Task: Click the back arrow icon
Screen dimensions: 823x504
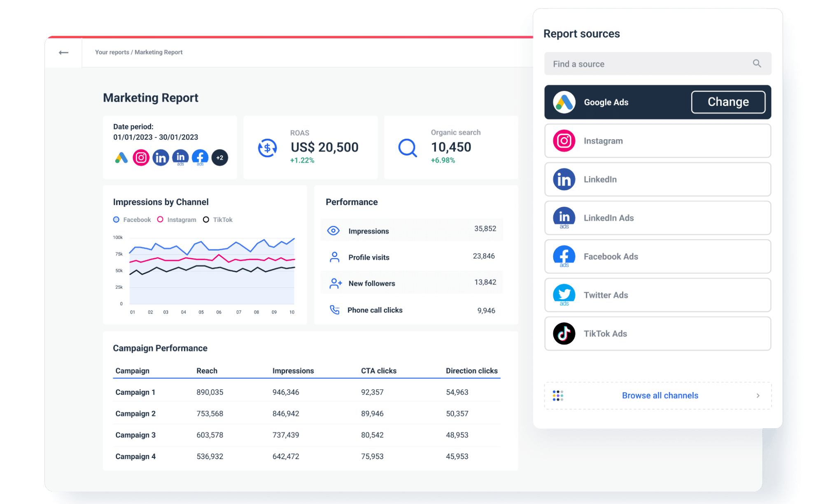Action: pyautogui.click(x=63, y=52)
